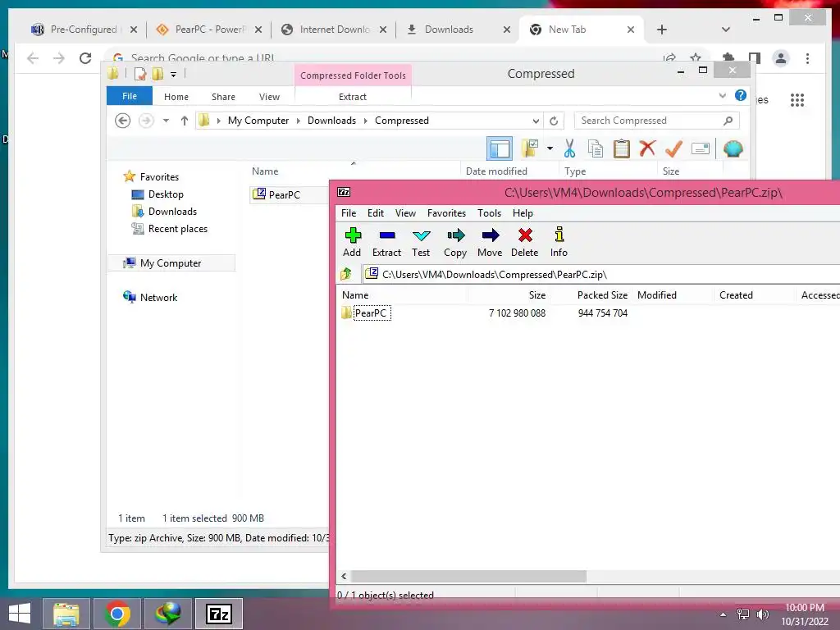Open the Explorer Home tab

176,97
